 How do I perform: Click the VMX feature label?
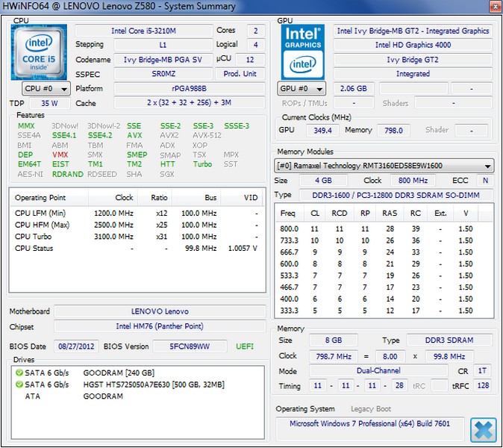[60, 155]
